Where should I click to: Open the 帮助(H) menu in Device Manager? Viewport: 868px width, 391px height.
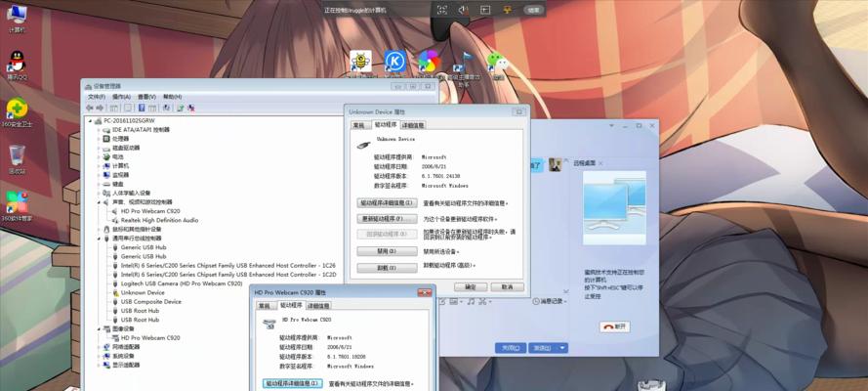[172, 97]
